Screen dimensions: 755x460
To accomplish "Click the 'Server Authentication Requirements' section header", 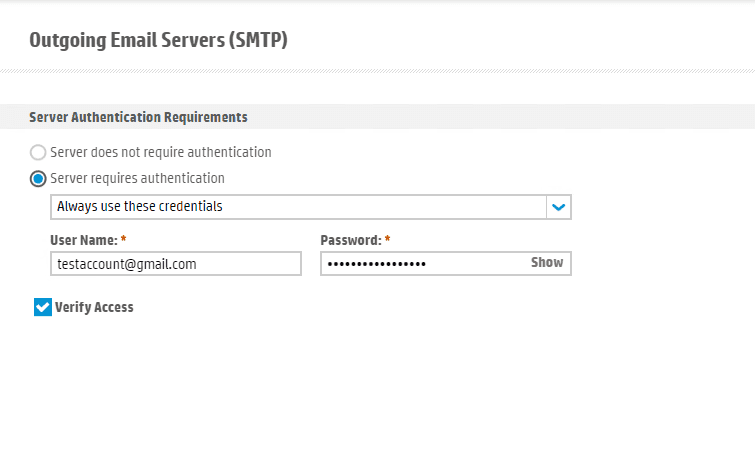I will click(x=138, y=117).
